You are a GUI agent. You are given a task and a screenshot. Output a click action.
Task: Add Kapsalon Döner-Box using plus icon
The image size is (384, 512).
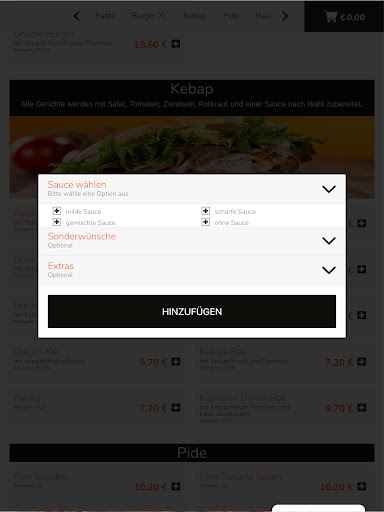coord(362,408)
